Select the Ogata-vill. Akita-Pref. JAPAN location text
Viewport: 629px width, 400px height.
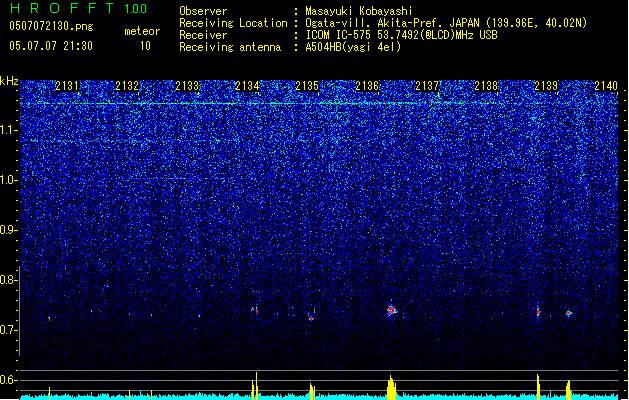pos(446,23)
